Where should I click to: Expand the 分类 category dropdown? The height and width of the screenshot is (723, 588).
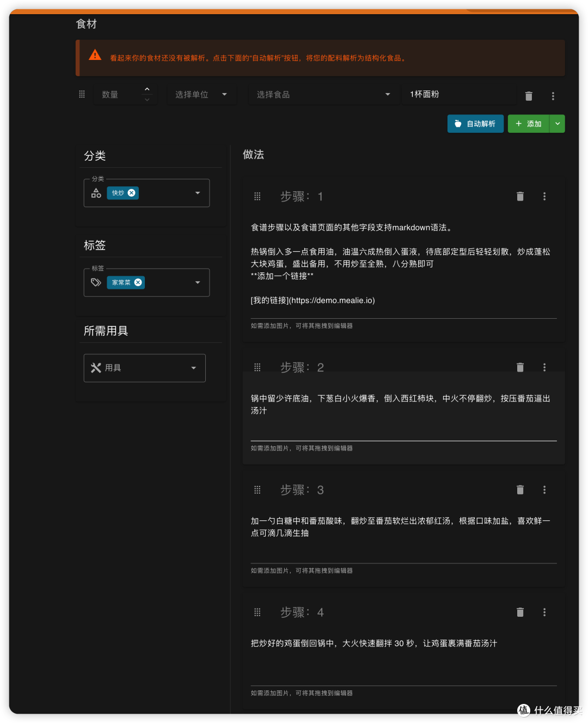point(198,193)
